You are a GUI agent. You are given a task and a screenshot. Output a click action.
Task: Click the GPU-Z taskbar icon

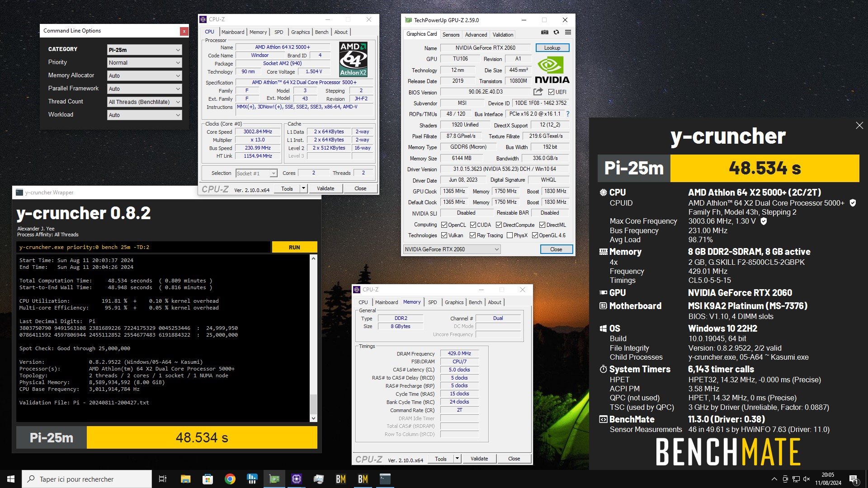point(274,479)
